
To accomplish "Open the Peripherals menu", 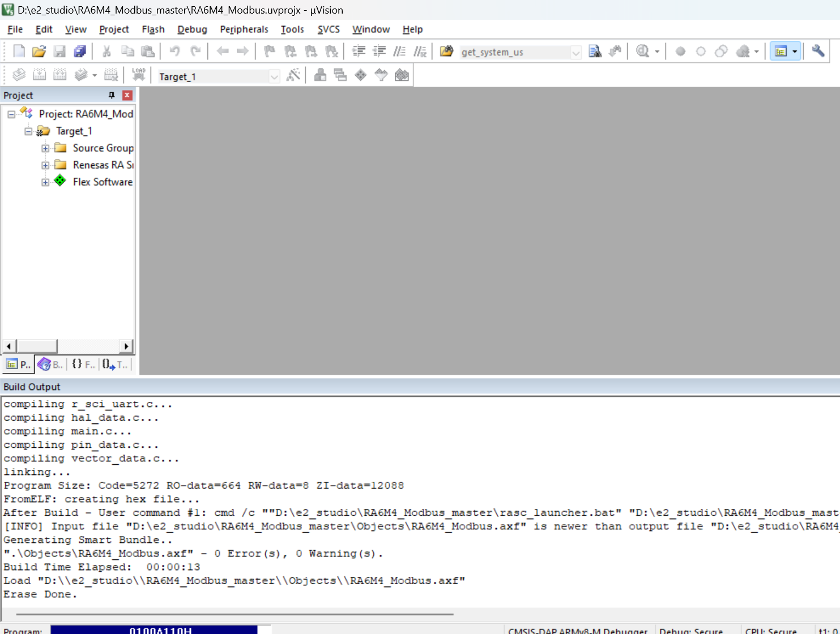I will click(x=244, y=29).
